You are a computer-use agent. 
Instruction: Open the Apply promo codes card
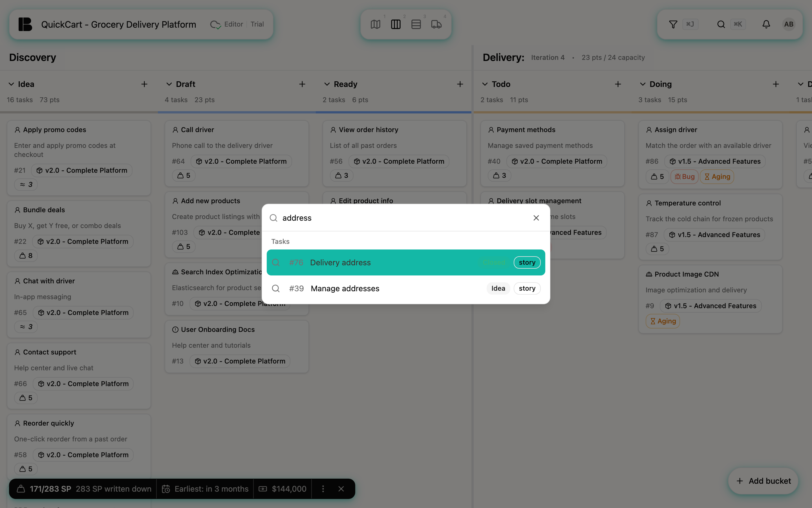click(x=79, y=158)
